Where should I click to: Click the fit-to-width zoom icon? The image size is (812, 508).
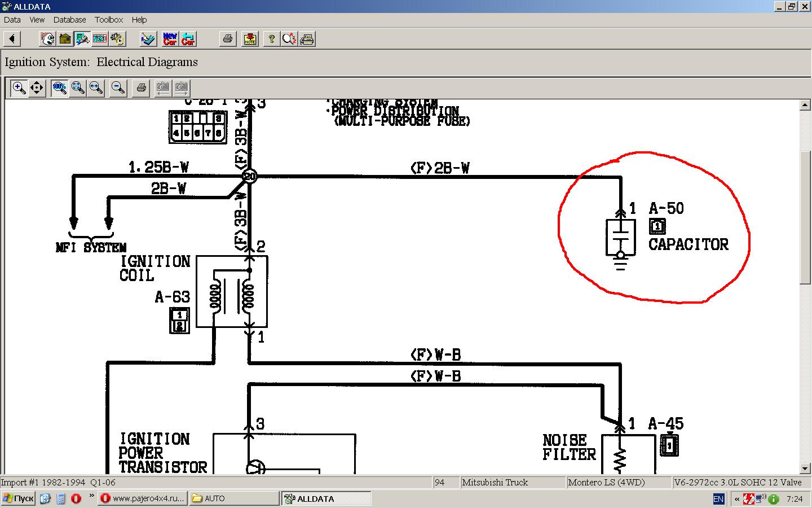(x=96, y=88)
